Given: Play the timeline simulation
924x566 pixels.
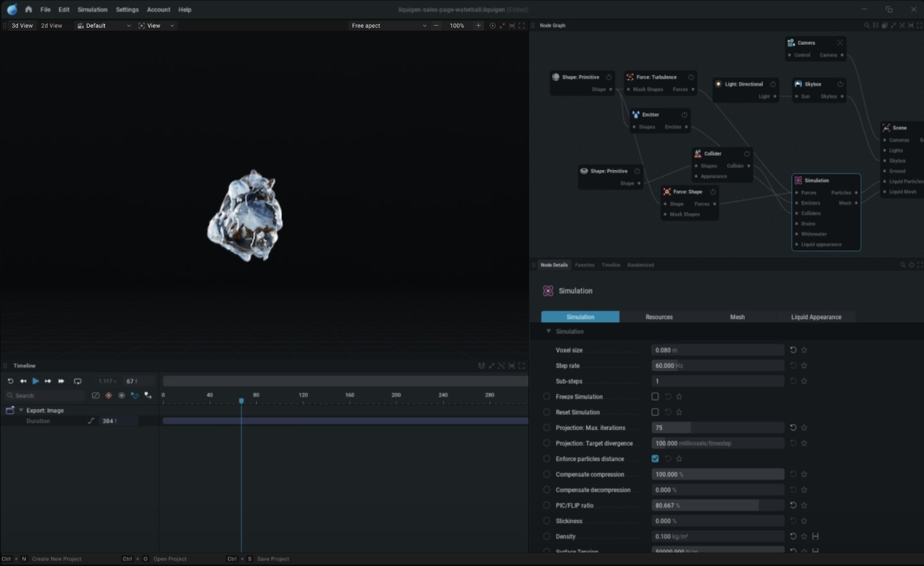Looking at the screenshot, I should pyautogui.click(x=35, y=381).
